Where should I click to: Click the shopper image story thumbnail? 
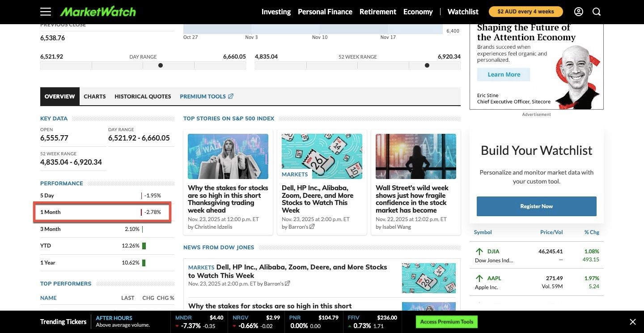click(228, 157)
